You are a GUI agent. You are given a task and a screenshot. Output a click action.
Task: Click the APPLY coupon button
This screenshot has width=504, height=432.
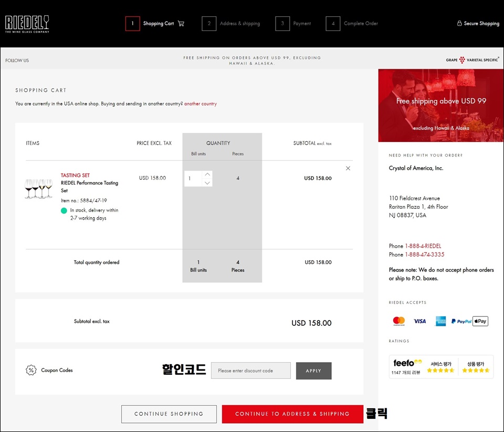pyautogui.click(x=313, y=371)
